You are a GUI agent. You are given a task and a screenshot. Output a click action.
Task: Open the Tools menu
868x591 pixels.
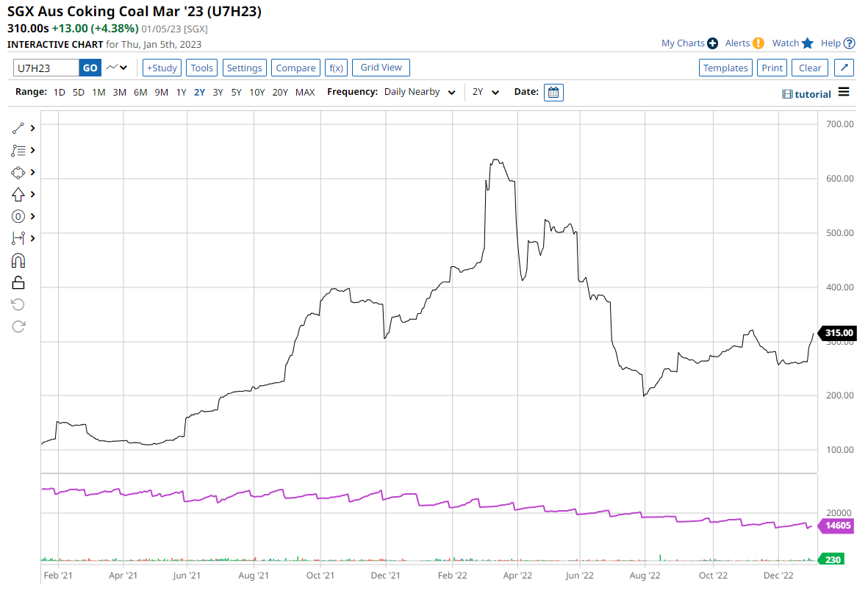(201, 68)
